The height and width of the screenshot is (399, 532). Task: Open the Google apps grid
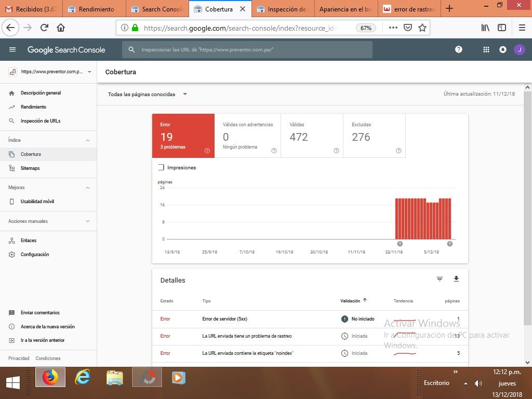(x=486, y=49)
